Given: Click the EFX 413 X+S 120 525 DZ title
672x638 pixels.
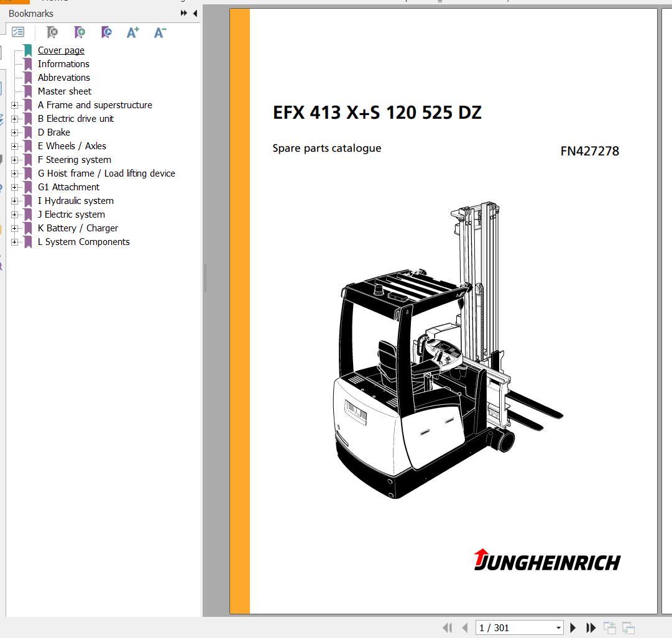Looking at the screenshot, I should [377, 113].
